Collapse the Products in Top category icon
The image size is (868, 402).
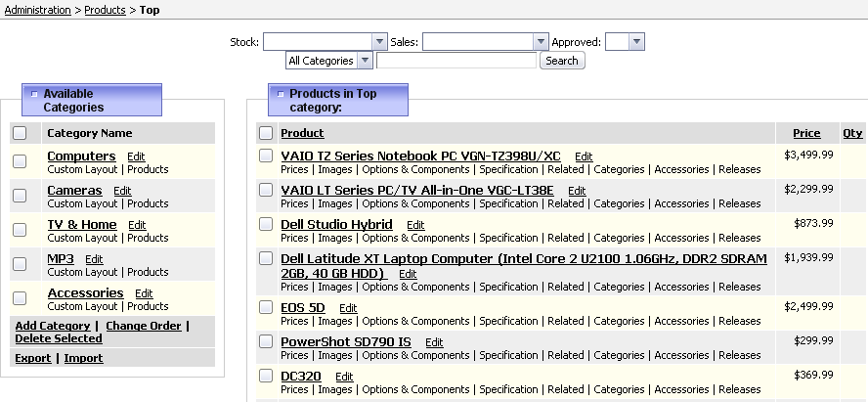281,94
